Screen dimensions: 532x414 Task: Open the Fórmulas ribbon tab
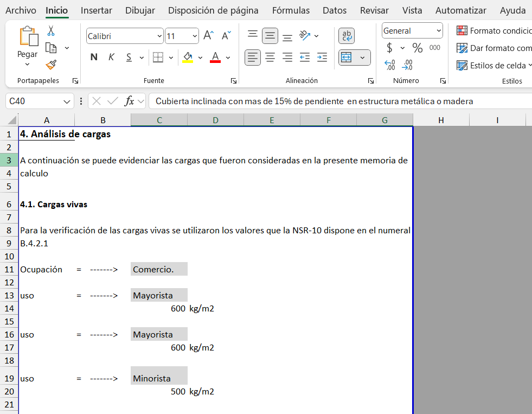291,10
